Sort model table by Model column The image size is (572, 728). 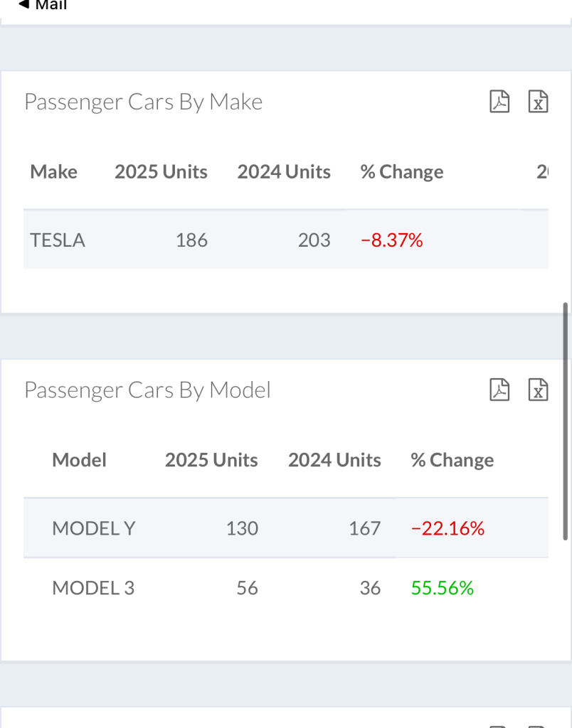tap(79, 460)
